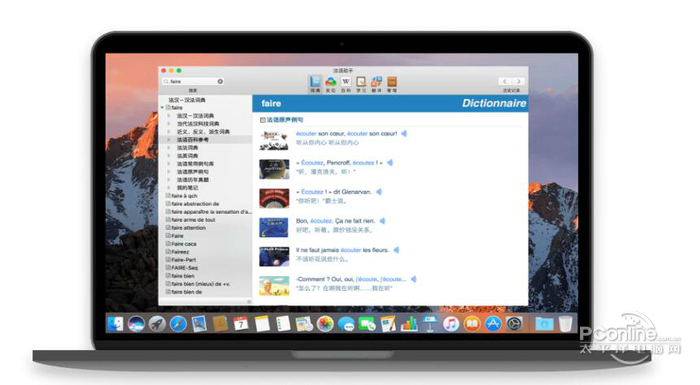Click j'écoute link in Comment sentence
The width and height of the screenshot is (700, 385).
click(x=367, y=279)
